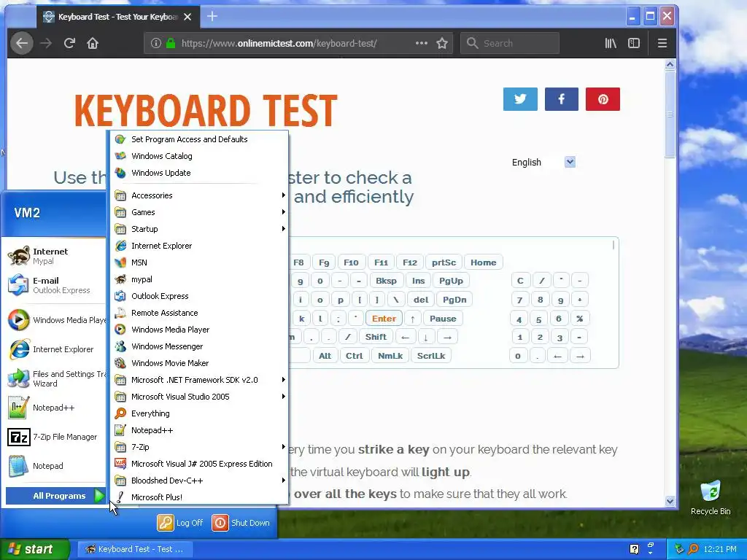747x560 pixels.
Task: Open a new browser tab with plus
Action: [x=212, y=17]
